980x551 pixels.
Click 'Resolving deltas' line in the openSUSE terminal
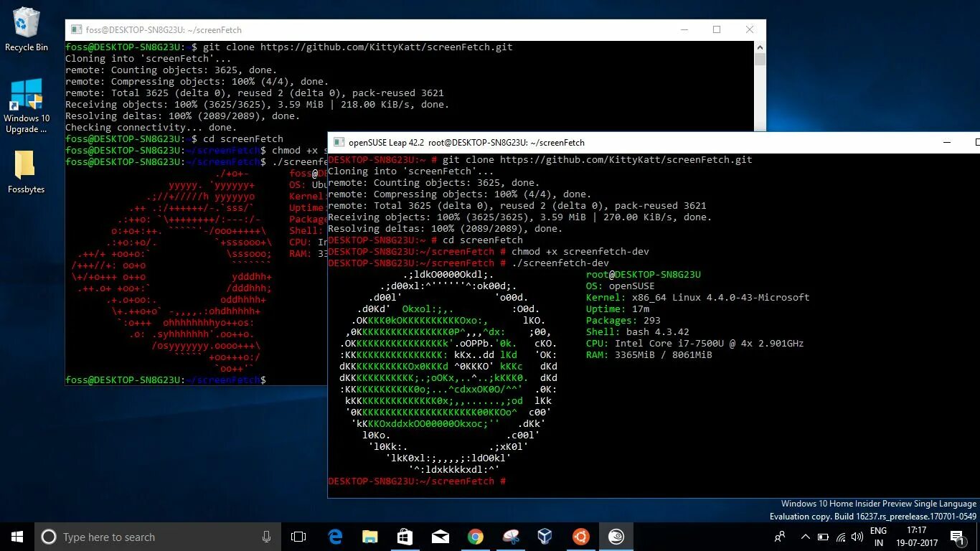(x=446, y=228)
